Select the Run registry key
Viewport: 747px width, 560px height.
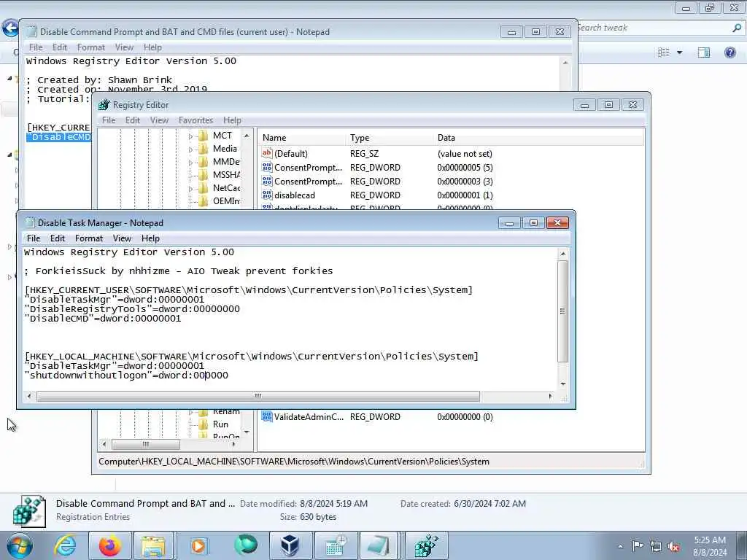[x=220, y=424]
